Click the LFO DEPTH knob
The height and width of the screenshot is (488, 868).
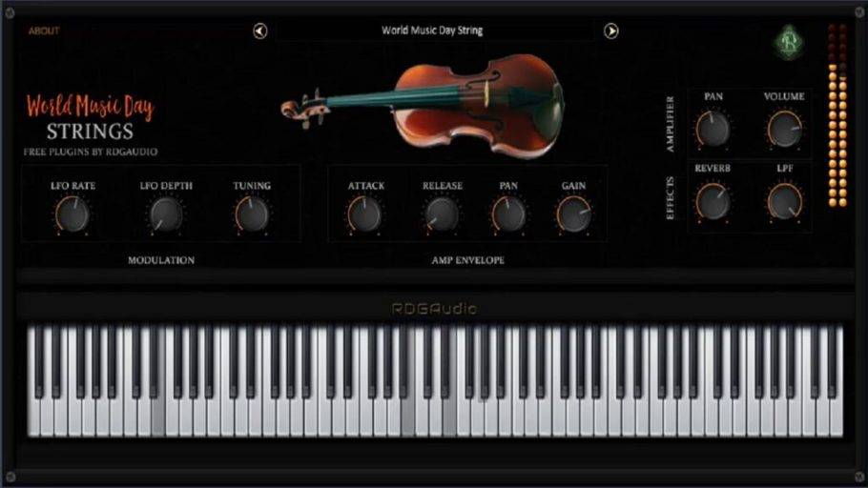coord(166,214)
